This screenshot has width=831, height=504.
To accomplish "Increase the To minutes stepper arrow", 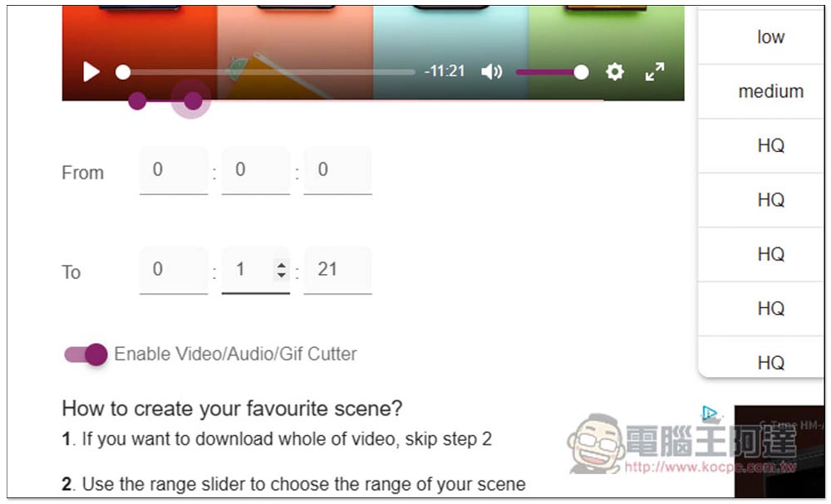I will coord(282,264).
